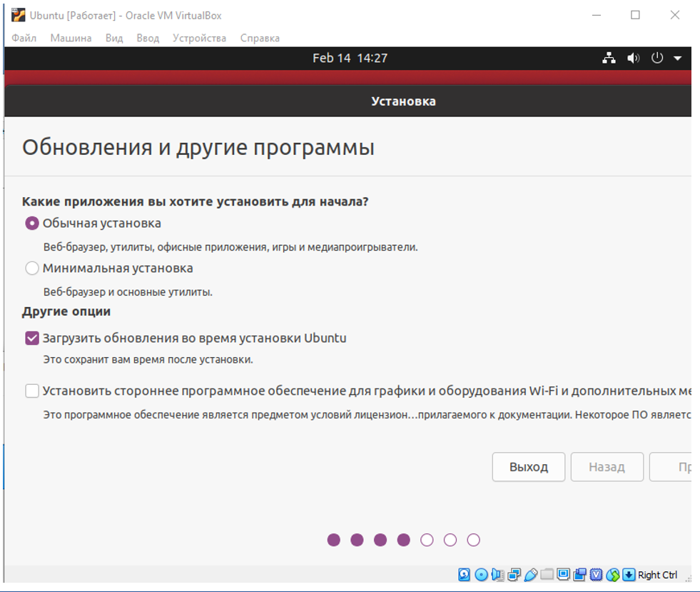The height and width of the screenshot is (592, 700).
Task: Open the 'Файл' menu
Action: click(24, 38)
